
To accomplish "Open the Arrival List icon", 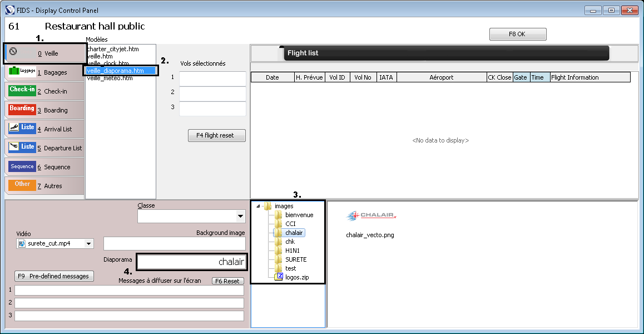I will click(22, 128).
